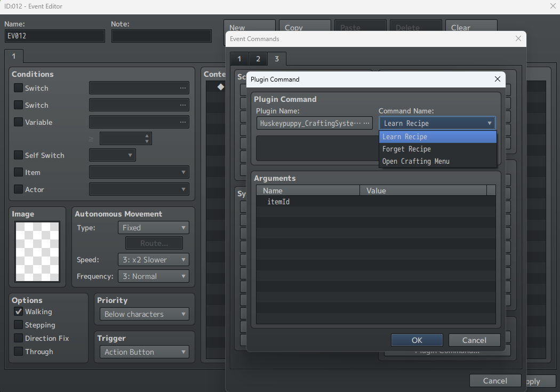Screen dimensions: 560x392
Task: Uncheck the Walking option
Action: click(18, 311)
